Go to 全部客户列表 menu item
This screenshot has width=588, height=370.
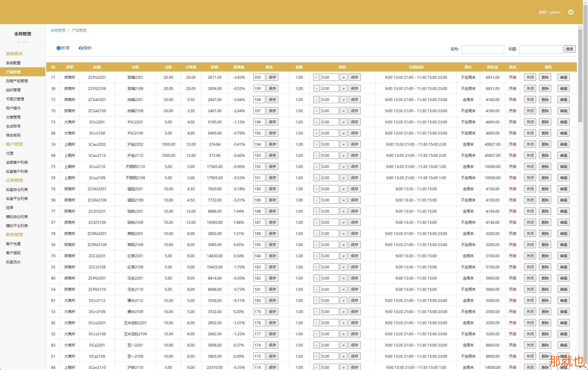point(17,162)
